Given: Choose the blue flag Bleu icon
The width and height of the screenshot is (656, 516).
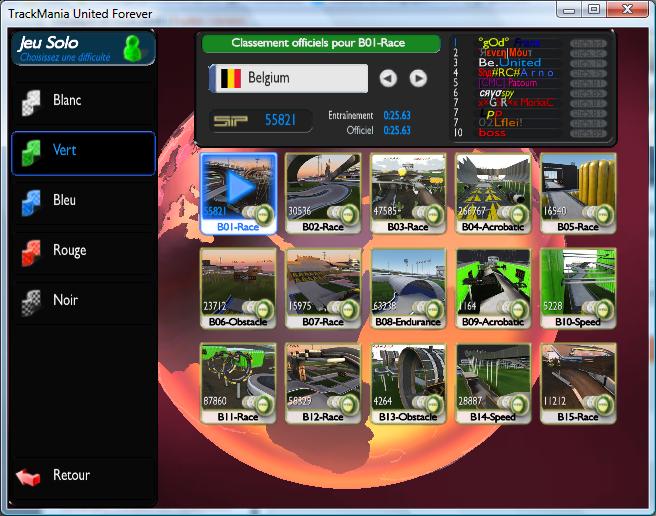Looking at the screenshot, I should [x=33, y=201].
